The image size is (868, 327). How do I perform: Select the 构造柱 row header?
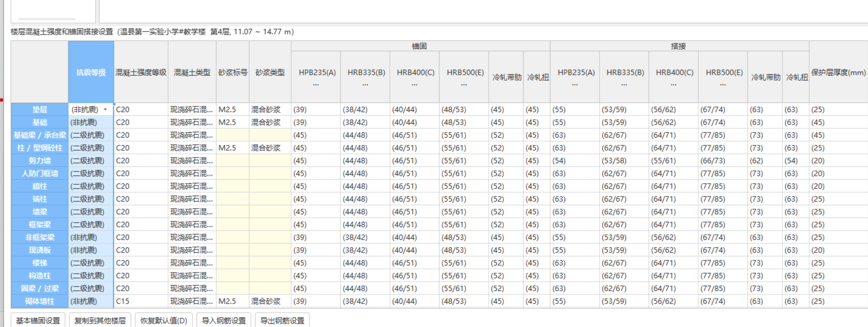39,275
